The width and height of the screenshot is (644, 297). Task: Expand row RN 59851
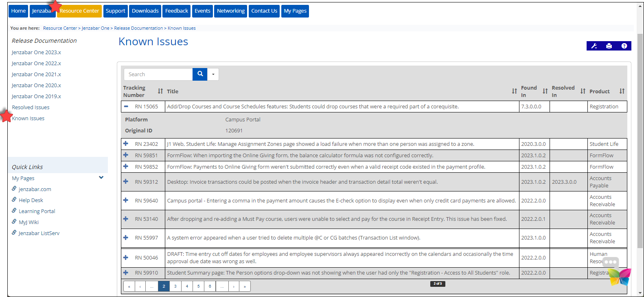(126, 155)
